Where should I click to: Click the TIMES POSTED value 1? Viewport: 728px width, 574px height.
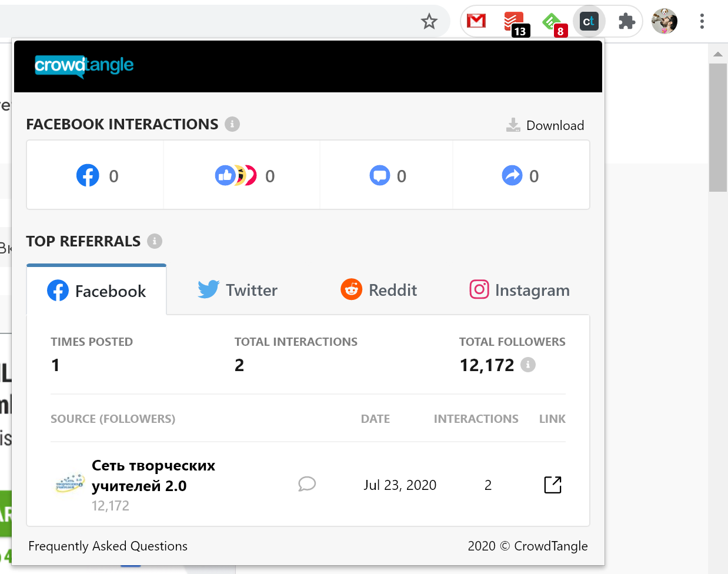tap(55, 365)
